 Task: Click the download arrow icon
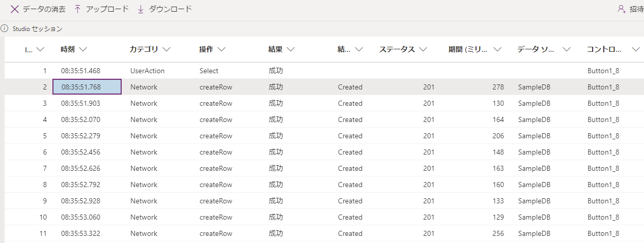coord(141,9)
